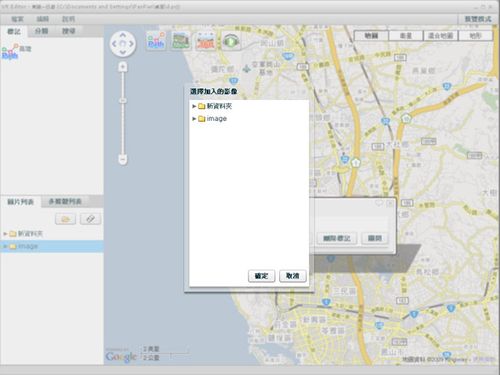Switch the map view to 混合地圖
This screenshot has width=500, height=375.
[x=440, y=35]
